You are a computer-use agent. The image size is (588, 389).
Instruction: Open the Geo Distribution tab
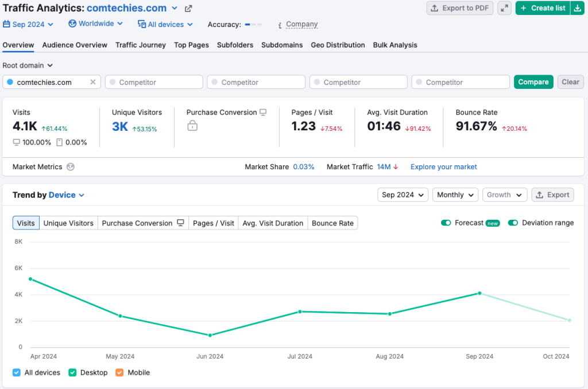(338, 45)
